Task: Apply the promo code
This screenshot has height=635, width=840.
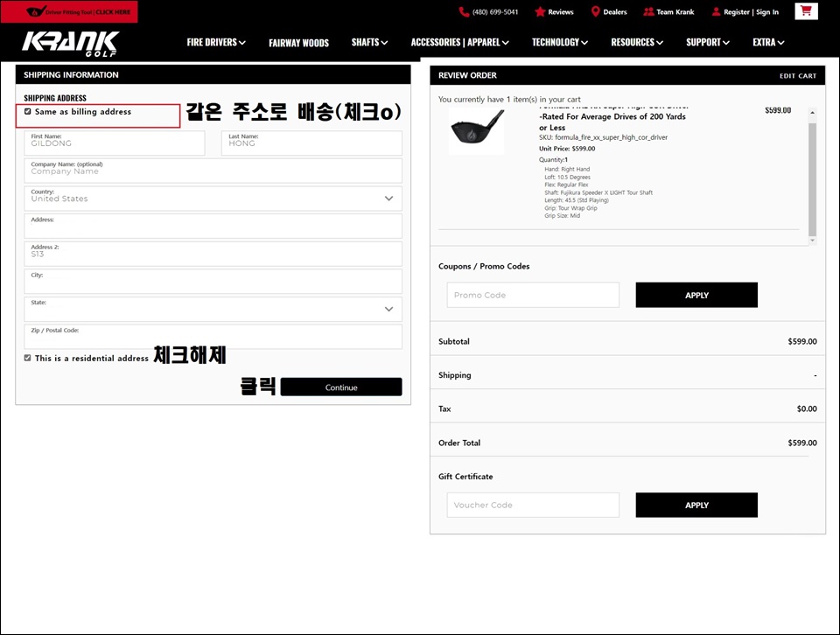Action: [x=696, y=295]
